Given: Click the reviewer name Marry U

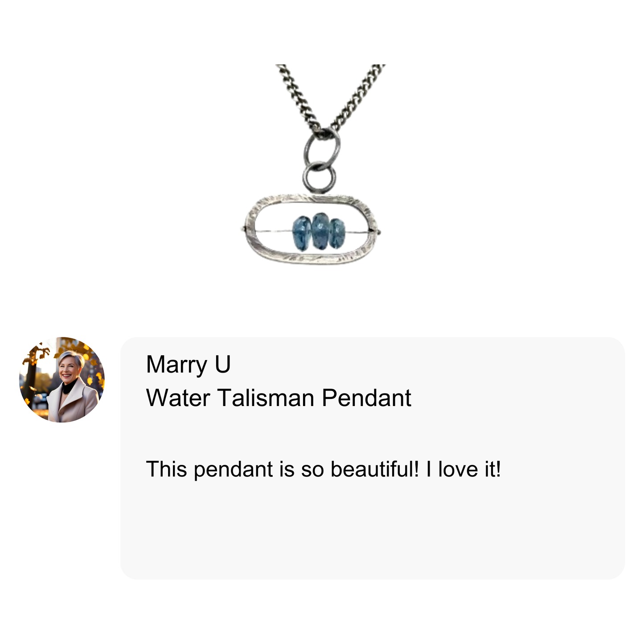Looking at the screenshot, I should pos(188,364).
